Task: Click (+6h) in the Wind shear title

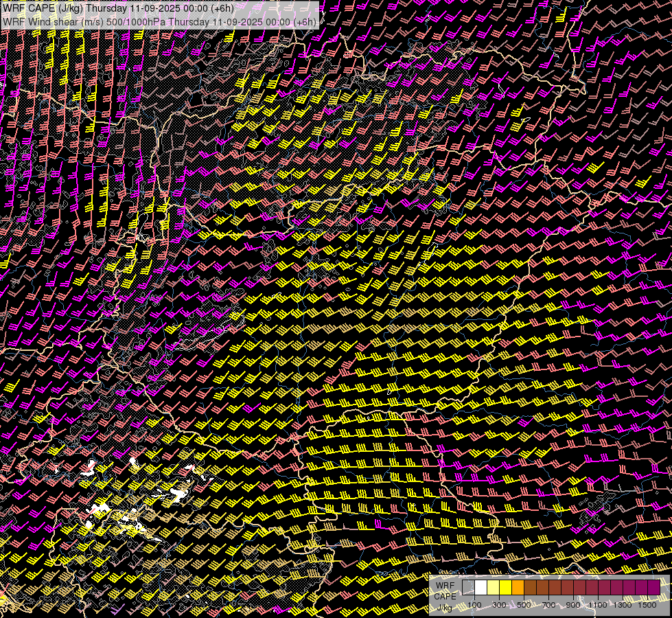Action: click(x=305, y=21)
